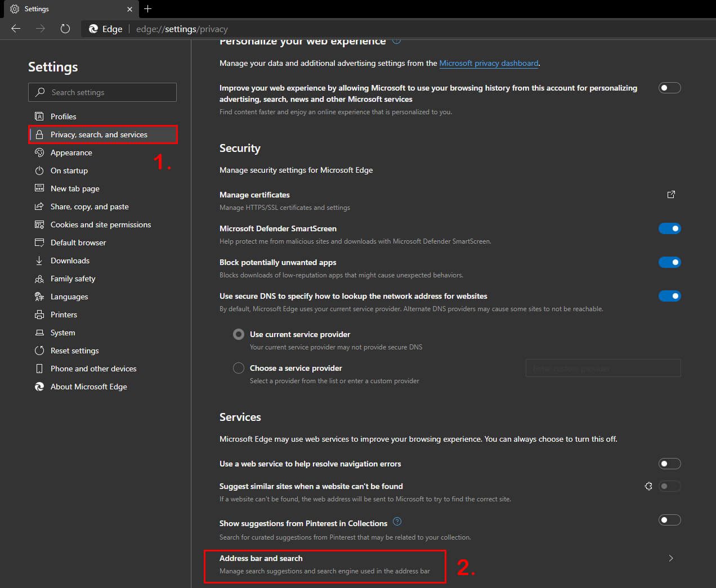Click the New tab page icon
Screen dimensions: 716x588
[39, 188]
